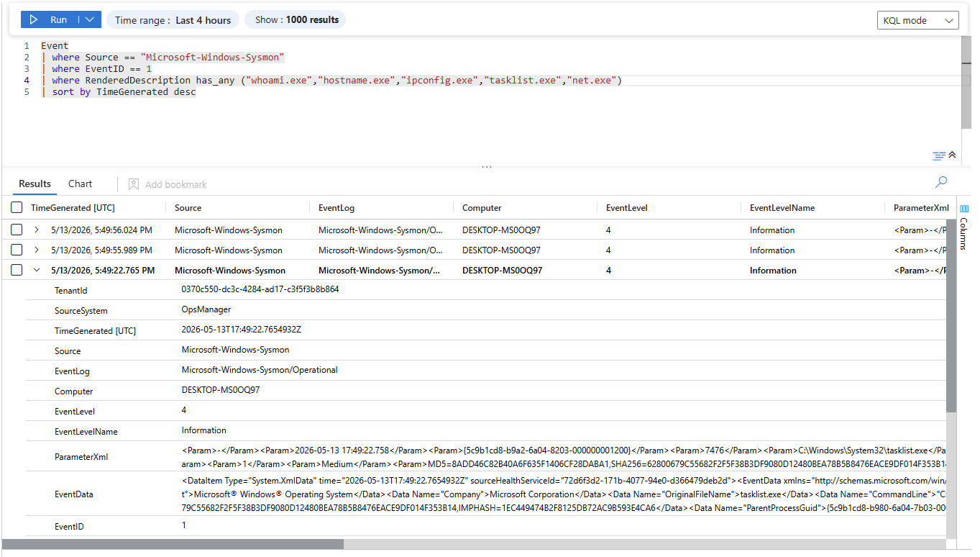The height and width of the screenshot is (557, 980).
Task: Expand the 5:49:56.024 PM result row
Action: (x=37, y=230)
